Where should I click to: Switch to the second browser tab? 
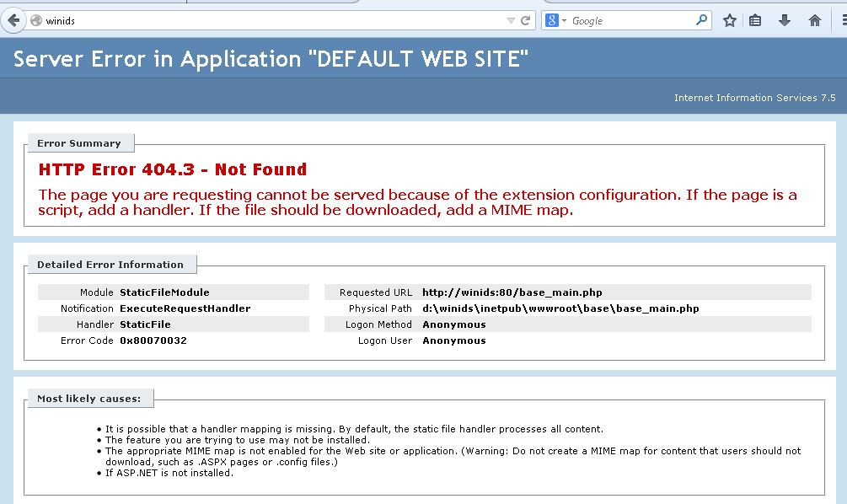tap(270, 2)
